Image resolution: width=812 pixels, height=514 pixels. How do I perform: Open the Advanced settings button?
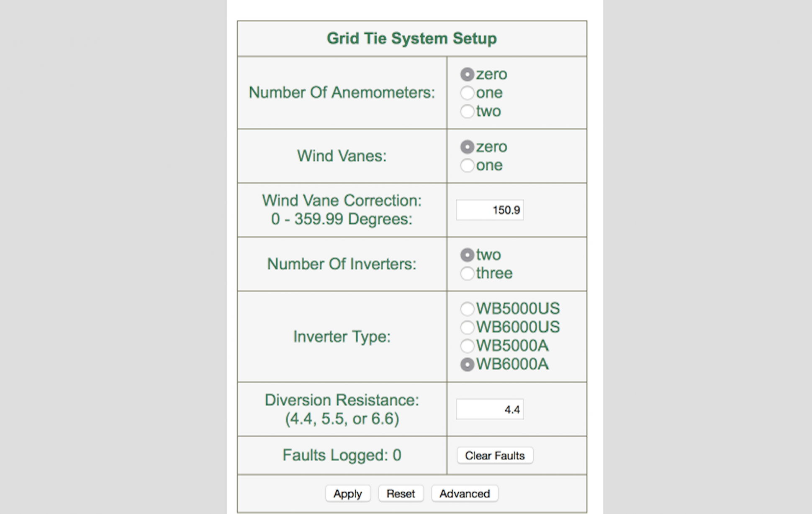coord(464,493)
